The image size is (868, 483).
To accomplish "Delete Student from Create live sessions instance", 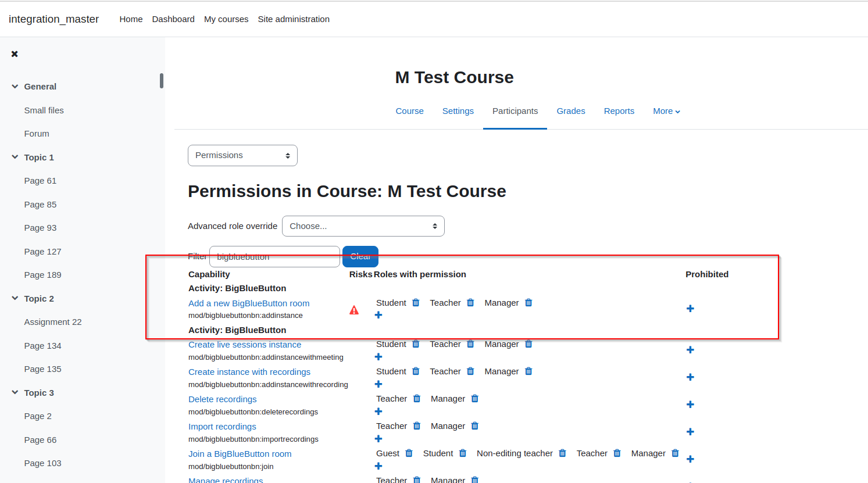I will (x=416, y=344).
